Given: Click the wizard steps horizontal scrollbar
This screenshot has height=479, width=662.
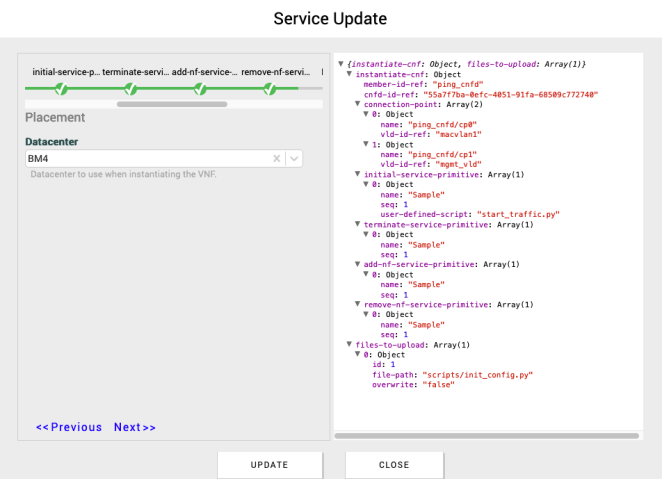Looking at the screenshot, I should (172, 103).
